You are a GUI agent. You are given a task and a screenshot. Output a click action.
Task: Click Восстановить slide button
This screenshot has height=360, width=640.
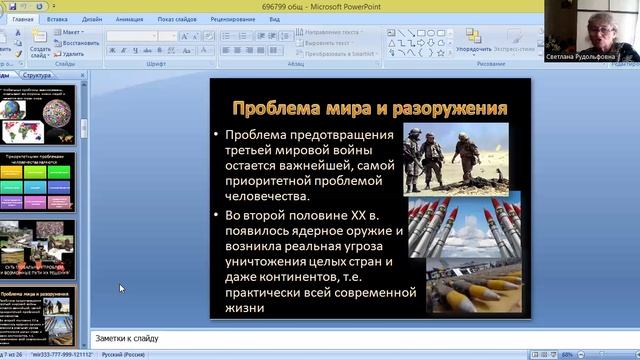click(77, 43)
